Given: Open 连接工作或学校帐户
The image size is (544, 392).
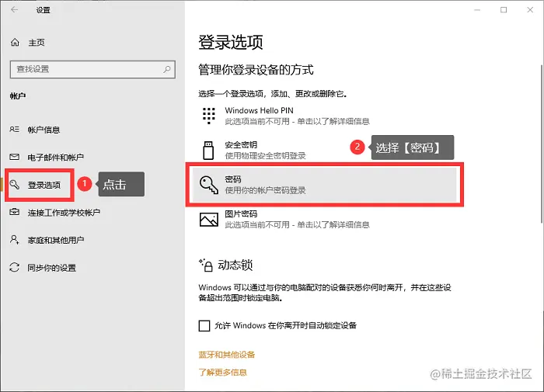Looking at the screenshot, I should 64,213.
